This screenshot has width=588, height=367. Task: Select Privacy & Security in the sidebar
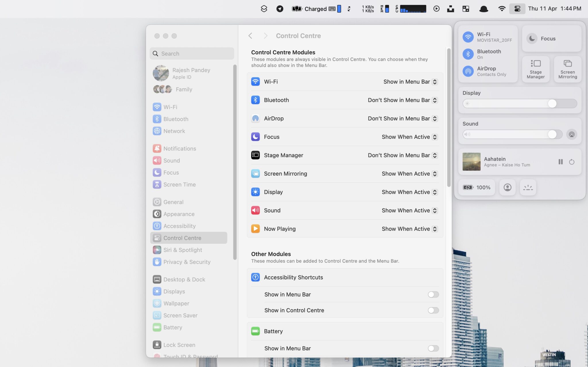pyautogui.click(x=187, y=262)
